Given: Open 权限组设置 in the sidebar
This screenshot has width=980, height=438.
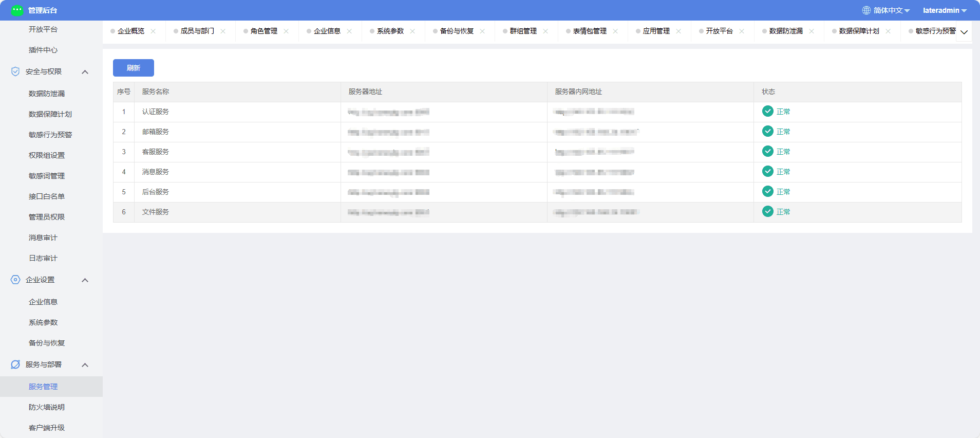Looking at the screenshot, I should pos(47,155).
